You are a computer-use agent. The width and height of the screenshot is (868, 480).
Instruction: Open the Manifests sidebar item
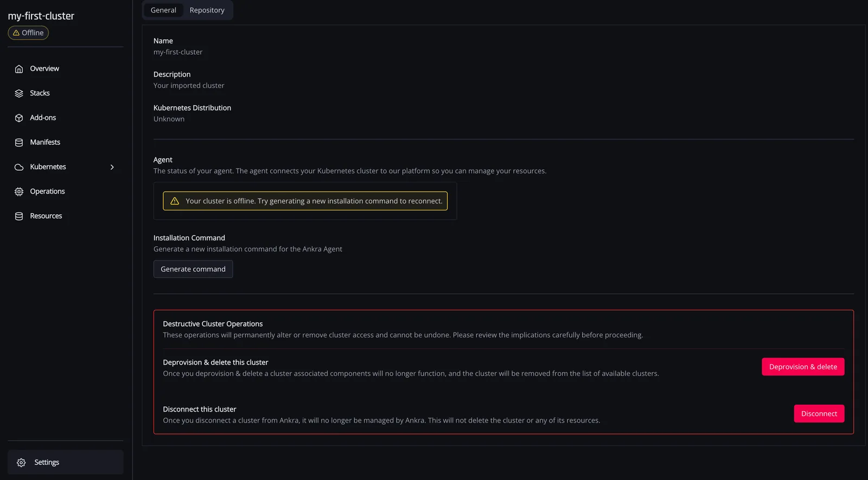pyautogui.click(x=66, y=142)
